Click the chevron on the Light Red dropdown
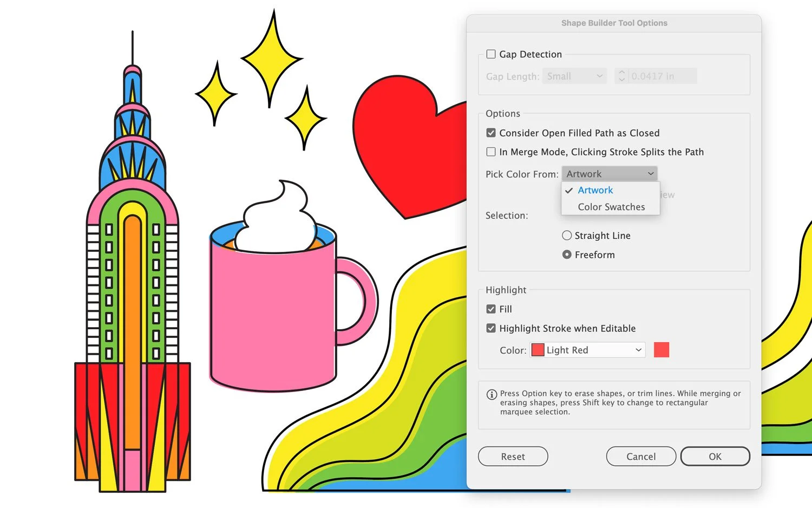 click(x=638, y=350)
